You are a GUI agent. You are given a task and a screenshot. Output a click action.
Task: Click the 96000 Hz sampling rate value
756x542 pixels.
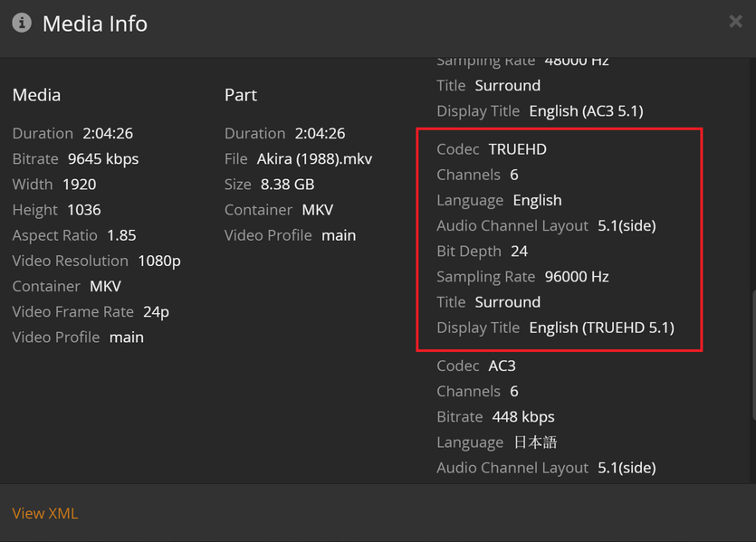[577, 277]
